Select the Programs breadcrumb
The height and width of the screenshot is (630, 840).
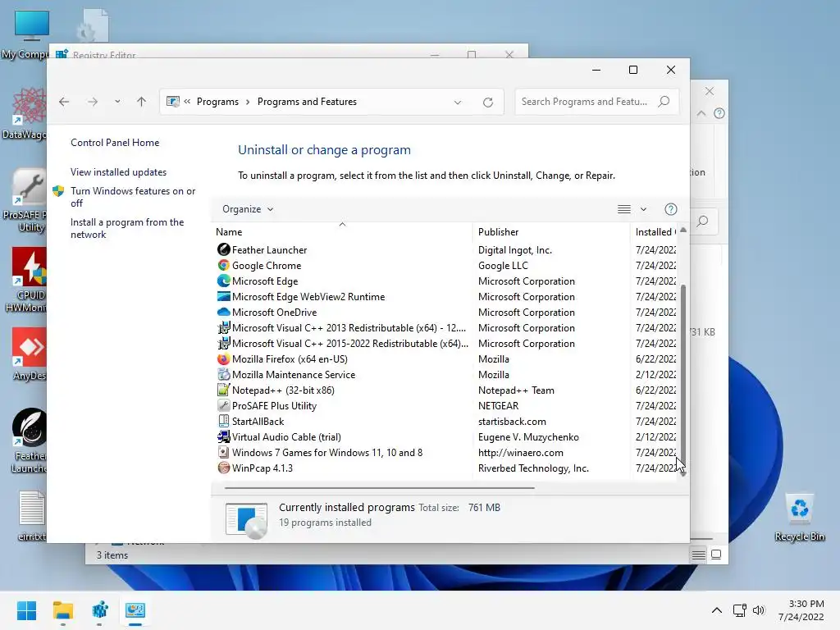[x=217, y=102]
